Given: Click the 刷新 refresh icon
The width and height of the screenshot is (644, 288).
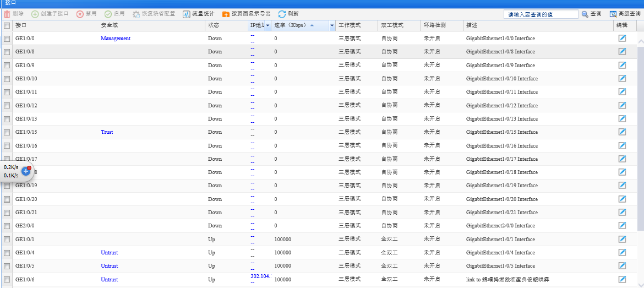Looking at the screenshot, I should tap(282, 14).
